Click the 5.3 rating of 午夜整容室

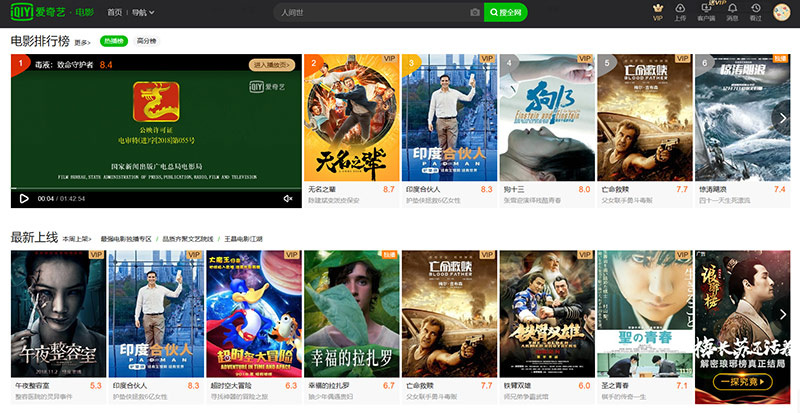[x=96, y=386]
